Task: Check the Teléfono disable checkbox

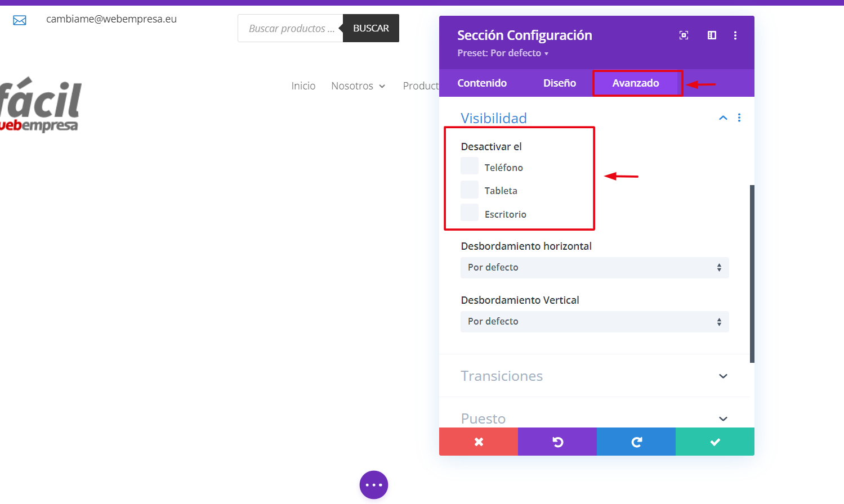Action: point(470,166)
